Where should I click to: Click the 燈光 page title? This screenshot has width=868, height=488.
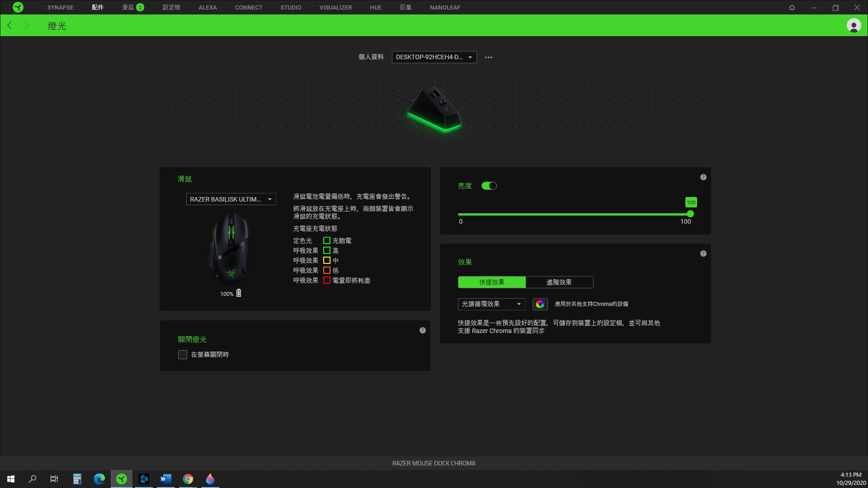pos(57,26)
